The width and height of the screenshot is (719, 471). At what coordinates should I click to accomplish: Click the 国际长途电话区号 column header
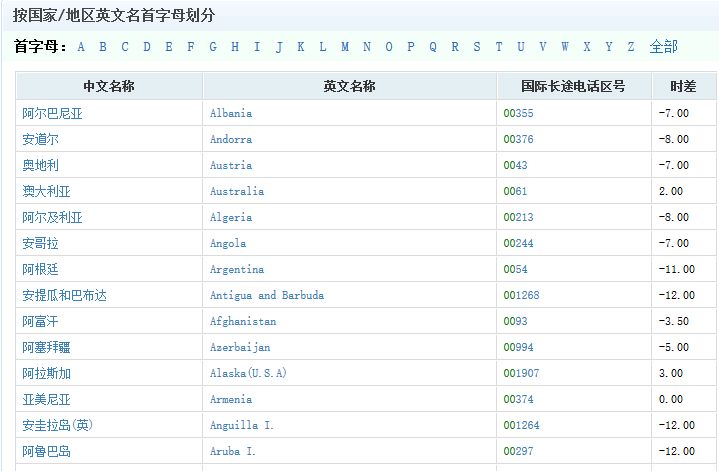click(x=573, y=87)
